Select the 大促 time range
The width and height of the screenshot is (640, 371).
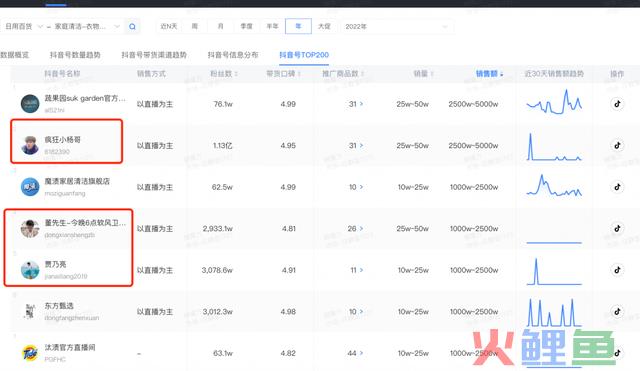[x=324, y=27]
